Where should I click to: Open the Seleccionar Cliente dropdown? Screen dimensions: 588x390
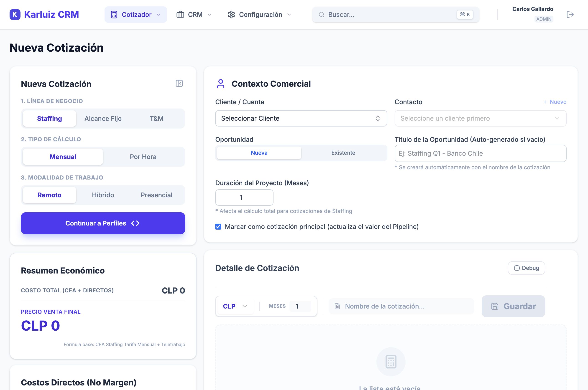pos(301,118)
